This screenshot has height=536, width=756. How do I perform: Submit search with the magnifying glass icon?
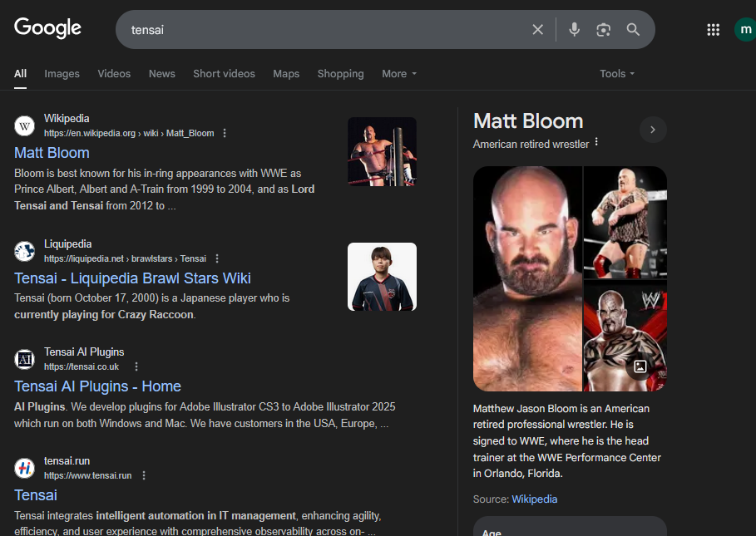(633, 30)
